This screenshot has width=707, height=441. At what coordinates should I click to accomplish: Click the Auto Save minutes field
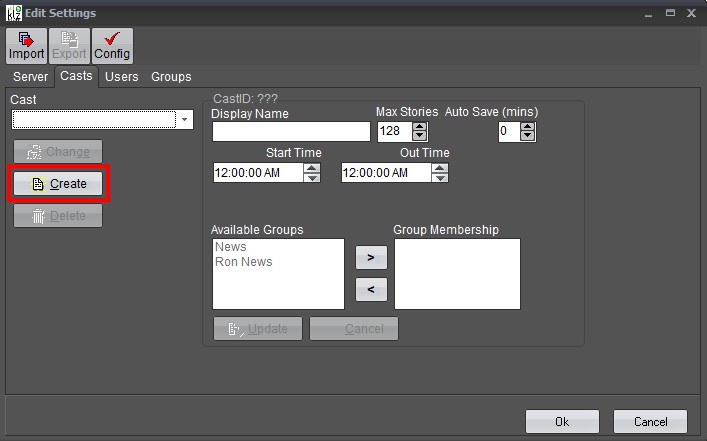509,131
